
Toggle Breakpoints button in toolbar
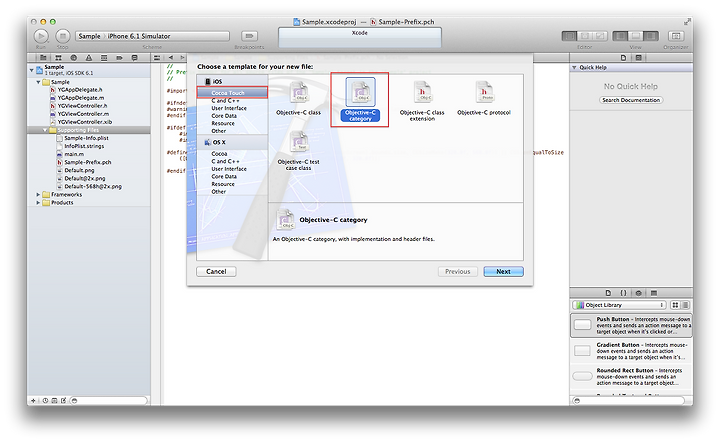point(249,36)
